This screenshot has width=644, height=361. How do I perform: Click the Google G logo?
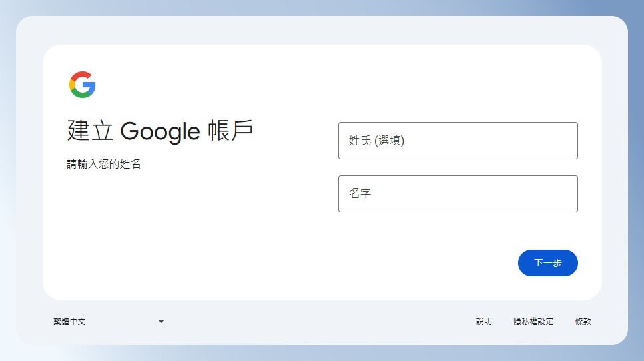pyautogui.click(x=82, y=85)
